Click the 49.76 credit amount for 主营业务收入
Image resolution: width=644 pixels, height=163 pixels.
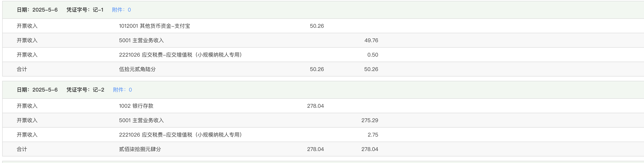tap(371, 40)
